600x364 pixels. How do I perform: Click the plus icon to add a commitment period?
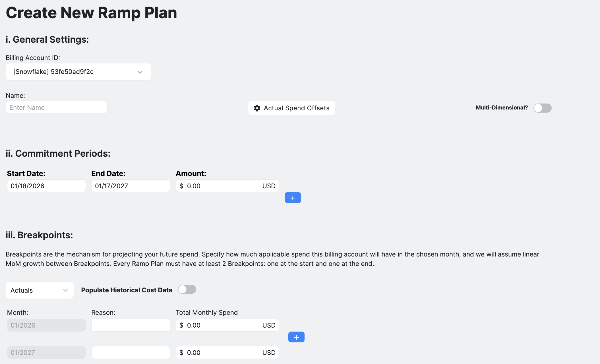(x=293, y=197)
